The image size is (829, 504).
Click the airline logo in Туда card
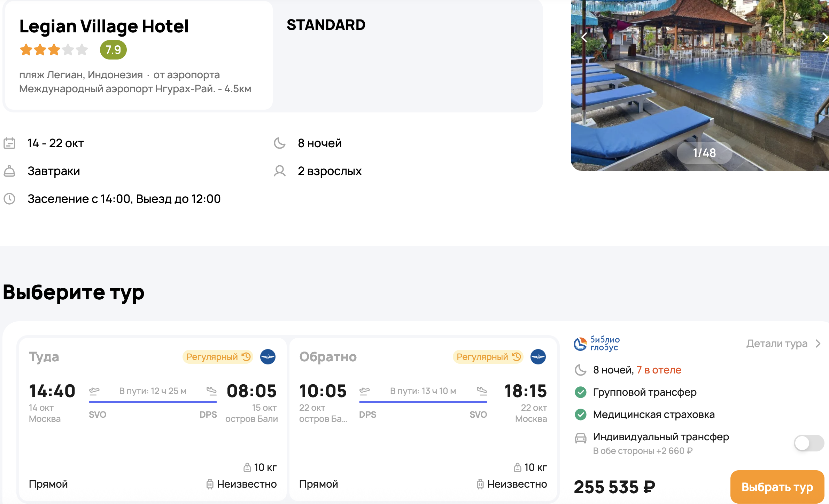[x=268, y=357]
